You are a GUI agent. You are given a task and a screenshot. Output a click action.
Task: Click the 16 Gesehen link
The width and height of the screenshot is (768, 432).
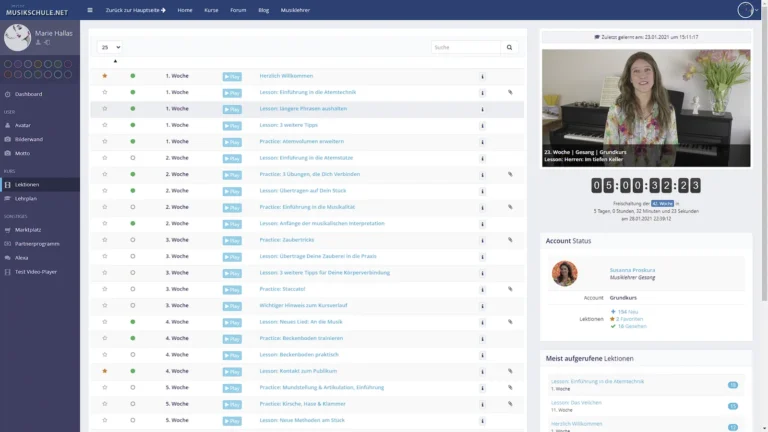coord(632,326)
